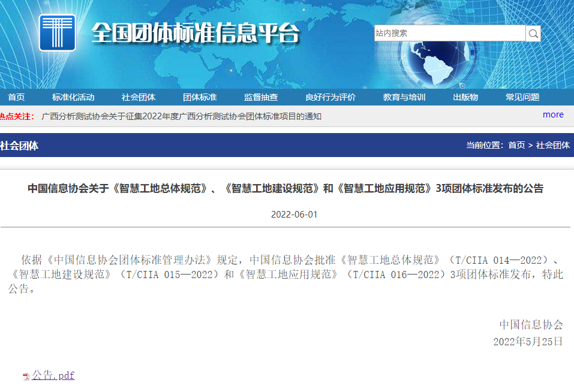Open the 广西分析测试协会 hot-topic notice link
The height and width of the screenshot is (392, 574).
tap(182, 116)
